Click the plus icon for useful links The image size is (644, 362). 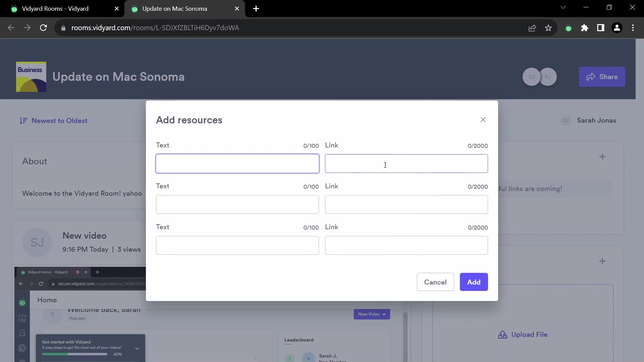(x=602, y=157)
